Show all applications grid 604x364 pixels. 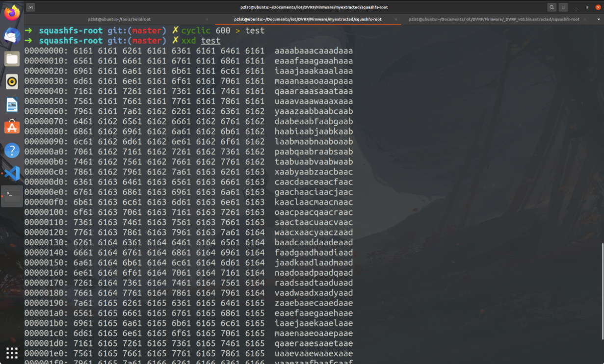click(12, 352)
